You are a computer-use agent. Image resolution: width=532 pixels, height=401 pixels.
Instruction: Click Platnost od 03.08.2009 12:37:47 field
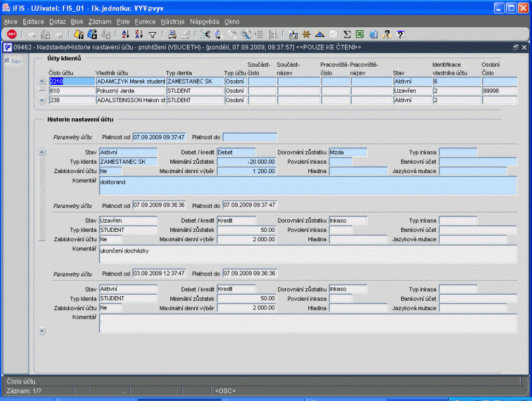point(159,273)
